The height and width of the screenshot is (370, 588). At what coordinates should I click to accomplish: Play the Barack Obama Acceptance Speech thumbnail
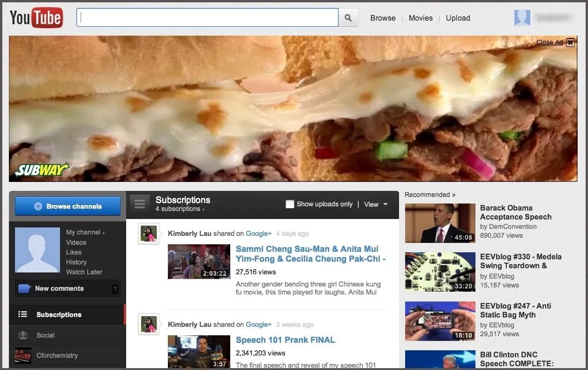coord(440,223)
